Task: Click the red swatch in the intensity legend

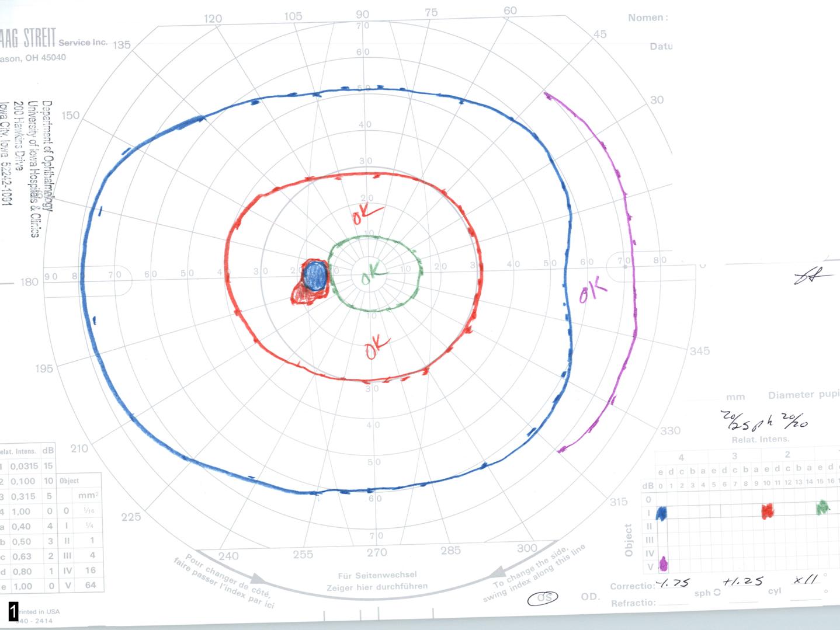Action: [768, 511]
